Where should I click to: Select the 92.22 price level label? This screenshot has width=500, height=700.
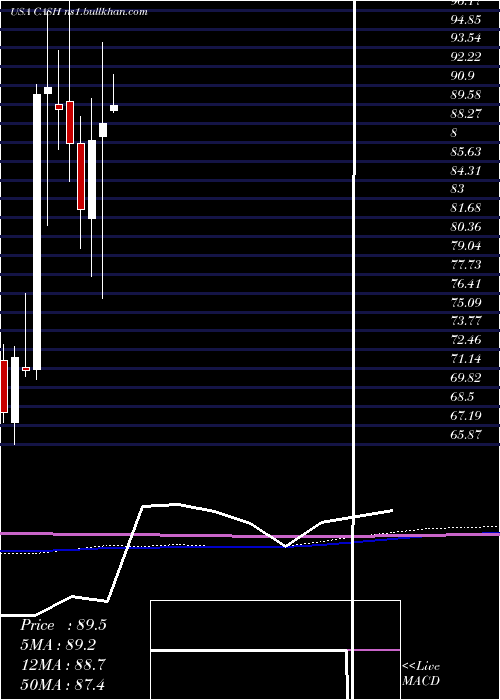(x=466, y=57)
